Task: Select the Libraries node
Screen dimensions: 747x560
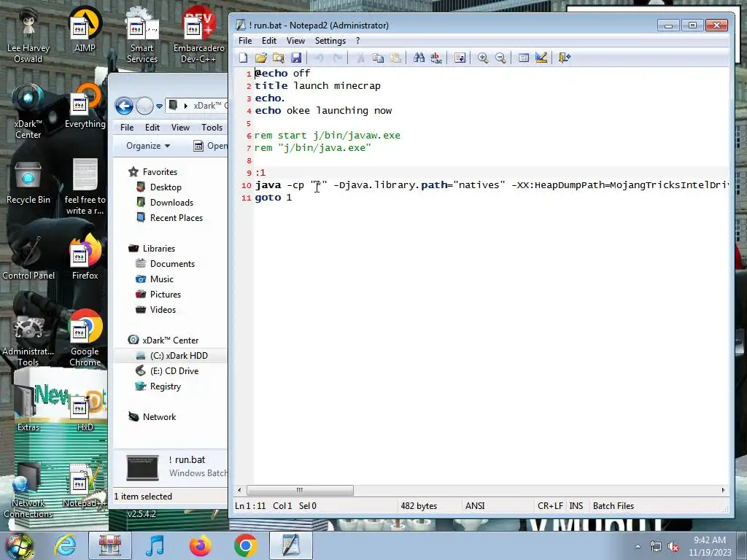Action: 158,248
